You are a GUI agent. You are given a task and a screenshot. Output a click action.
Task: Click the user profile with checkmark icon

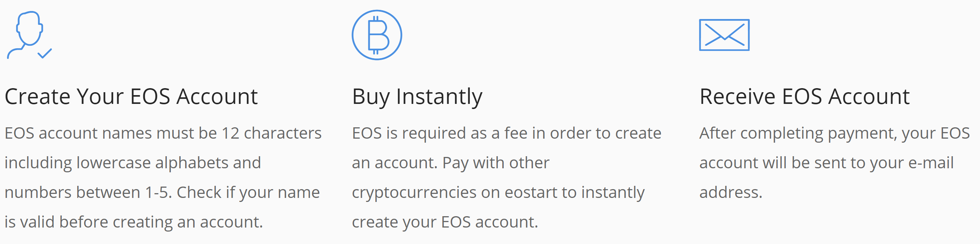coord(29,35)
